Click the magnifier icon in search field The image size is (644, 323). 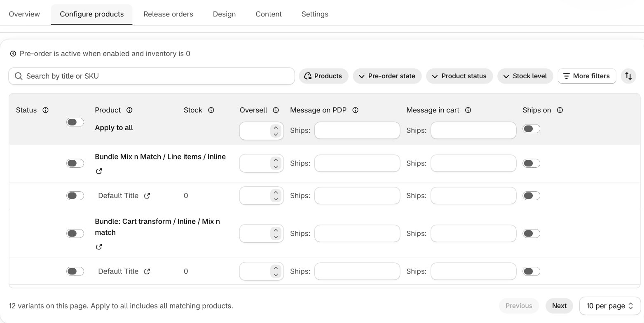pyautogui.click(x=19, y=76)
